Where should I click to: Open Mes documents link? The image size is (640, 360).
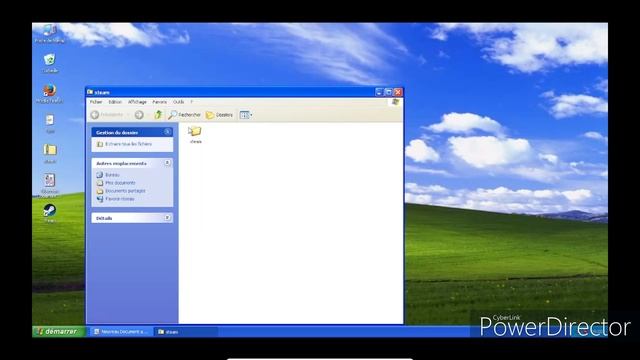click(116, 183)
